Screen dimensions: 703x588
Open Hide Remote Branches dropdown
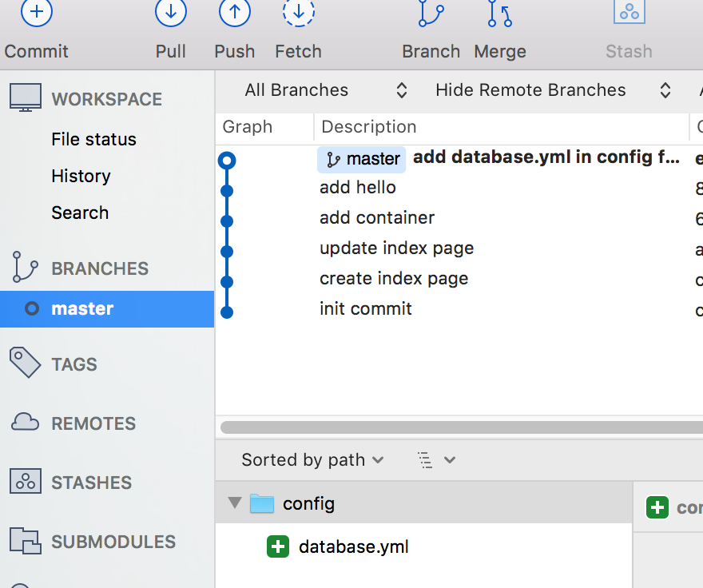coord(552,90)
